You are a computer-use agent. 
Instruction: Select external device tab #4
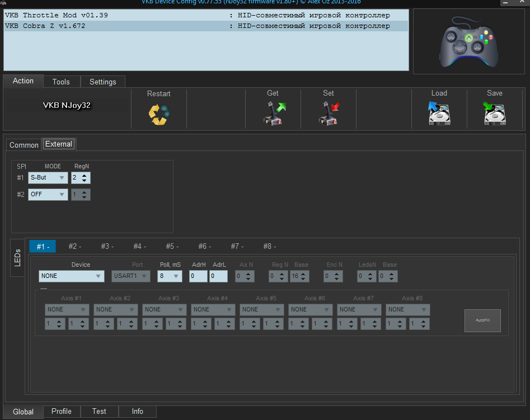click(x=139, y=246)
